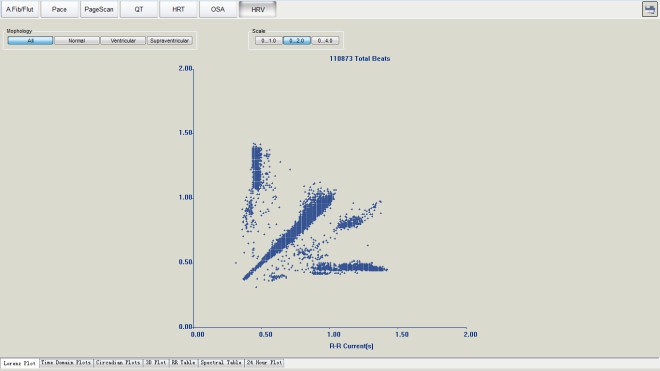Open the QT analysis module
660x371 pixels.
138,9
